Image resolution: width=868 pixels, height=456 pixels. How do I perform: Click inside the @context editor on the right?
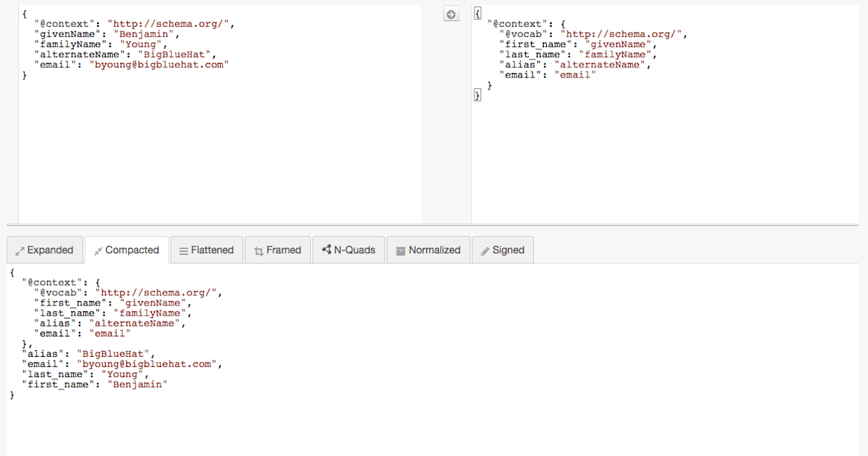[x=651, y=130]
